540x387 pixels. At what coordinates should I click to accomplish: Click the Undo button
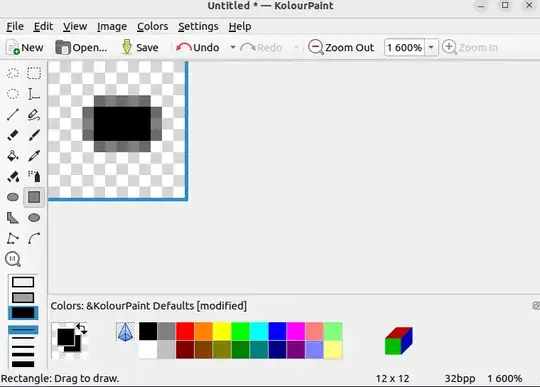pos(198,47)
